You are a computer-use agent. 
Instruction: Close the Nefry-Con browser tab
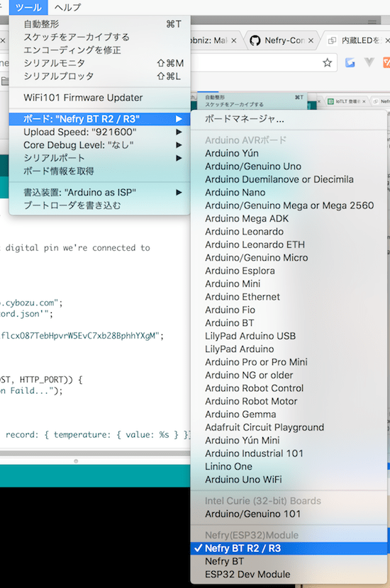311,40
